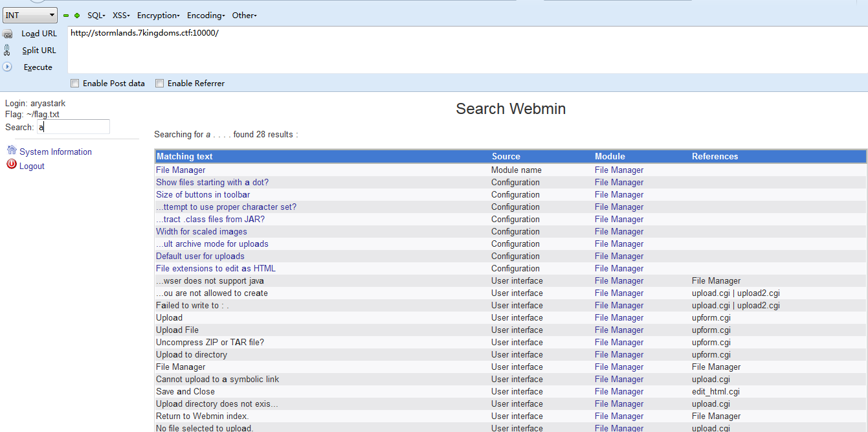The width and height of the screenshot is (868, 432).
Task: Enable the Post data checkbox
Action: point(75,84)
